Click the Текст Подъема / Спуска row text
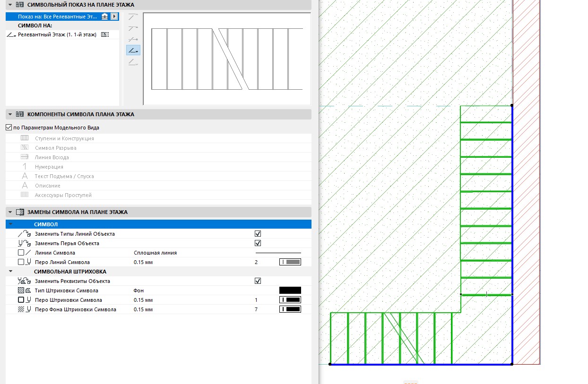 [64, 176]
